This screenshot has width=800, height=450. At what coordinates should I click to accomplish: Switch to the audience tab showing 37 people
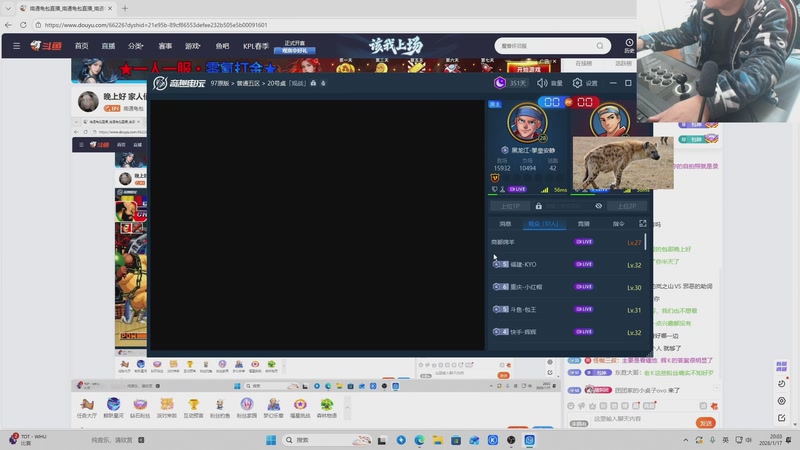tap(543, 223)
